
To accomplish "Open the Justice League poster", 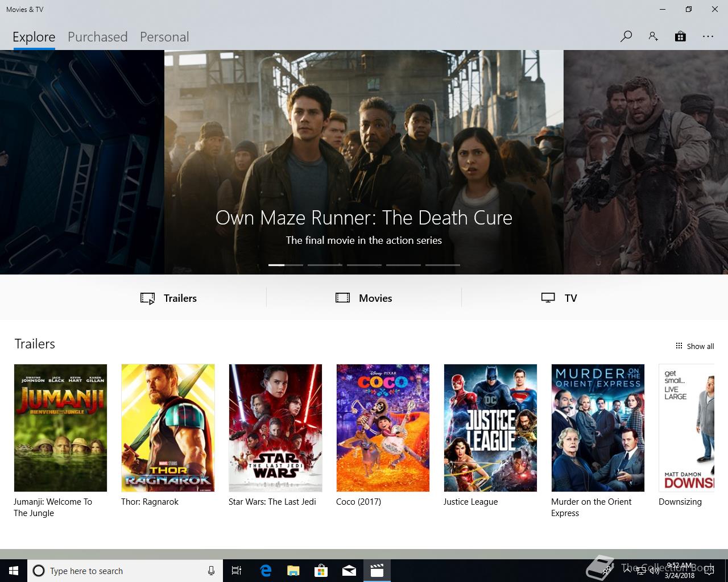I will click(490, 428).
